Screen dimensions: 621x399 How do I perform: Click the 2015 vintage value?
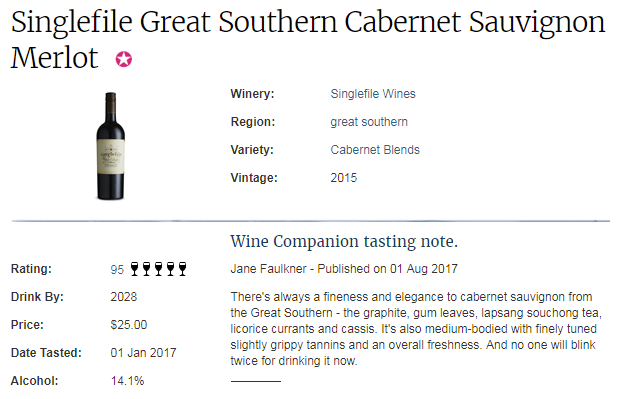point(343,178)
